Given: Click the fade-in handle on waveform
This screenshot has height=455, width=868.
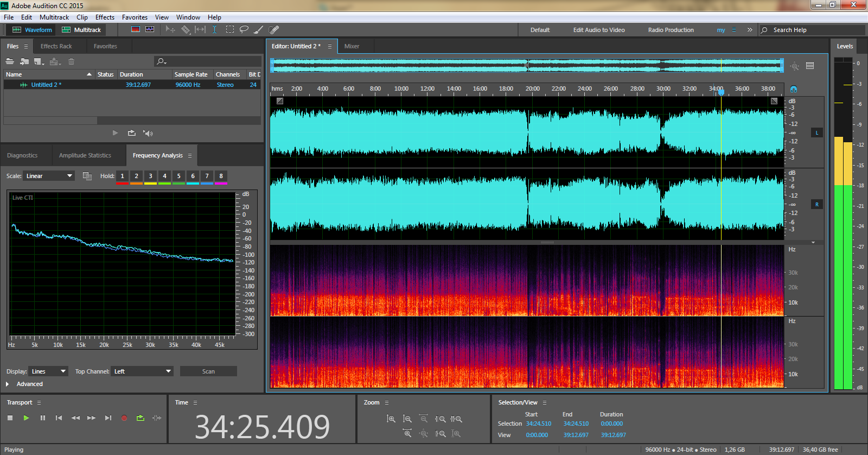Looking at the screenshot, I should coord(279,101).
